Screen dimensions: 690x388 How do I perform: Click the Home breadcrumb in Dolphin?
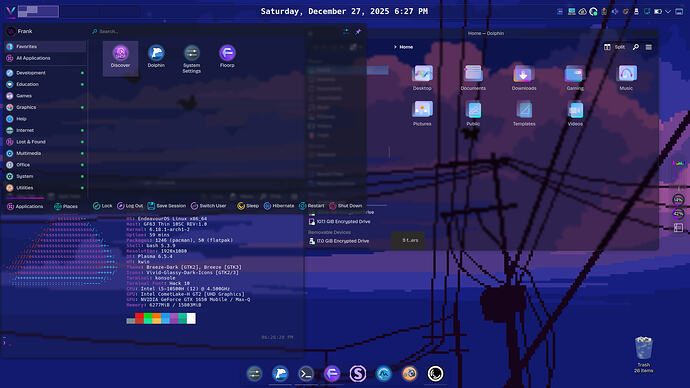(406, 47)
